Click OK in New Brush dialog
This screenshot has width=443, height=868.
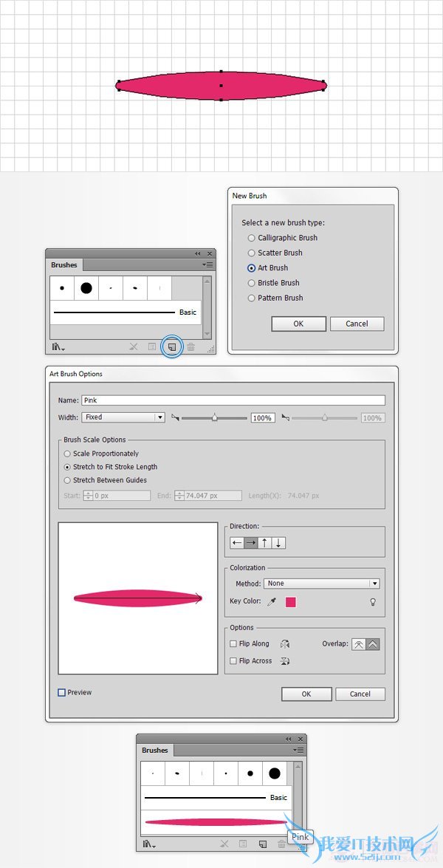pyautogui.click(x=298, y=324)
